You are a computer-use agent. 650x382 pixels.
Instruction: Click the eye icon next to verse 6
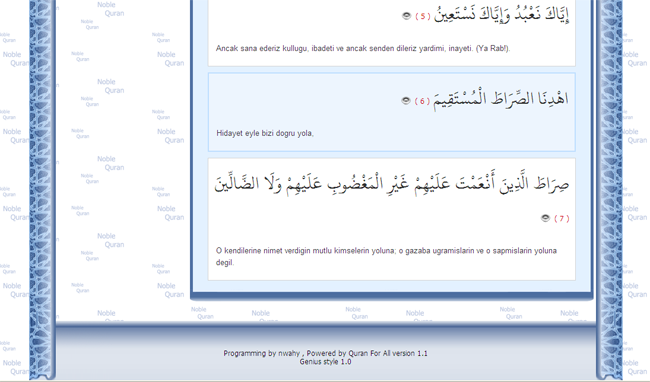click(x=406, y=101)
